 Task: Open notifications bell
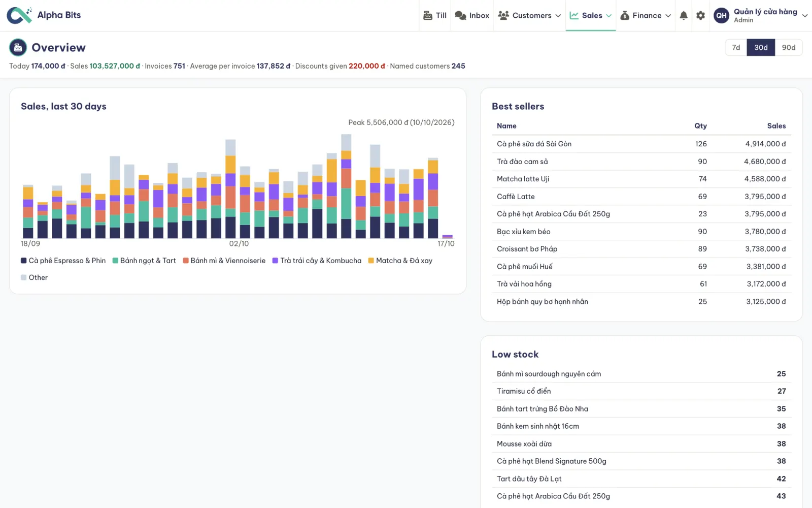684,15
